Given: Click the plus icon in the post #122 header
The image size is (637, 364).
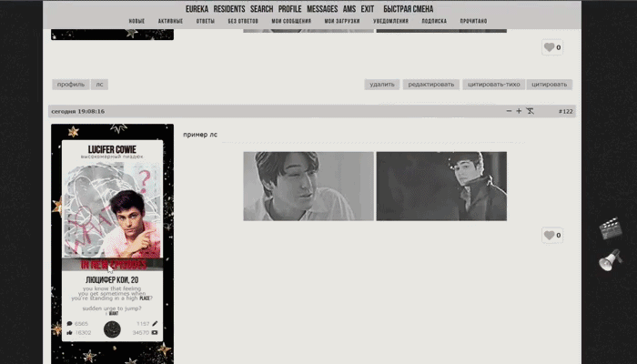Looking at the screenshot, I should (x=519, y=111).
